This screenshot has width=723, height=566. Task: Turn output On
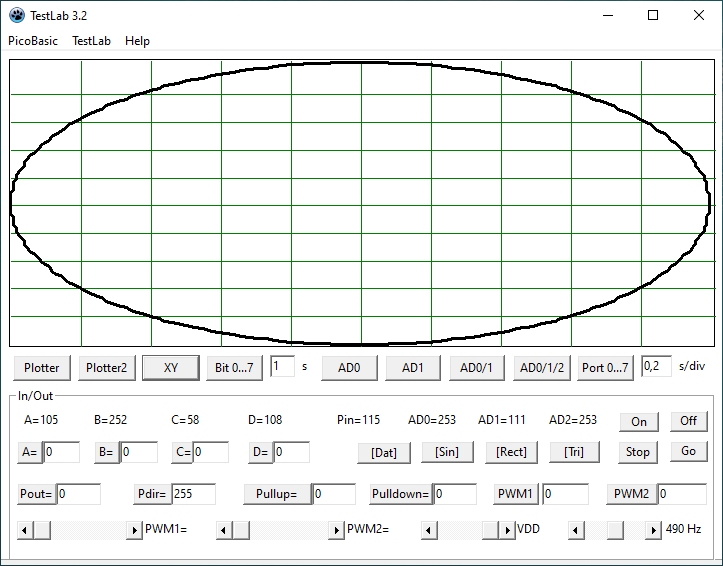tap(639, 422)
